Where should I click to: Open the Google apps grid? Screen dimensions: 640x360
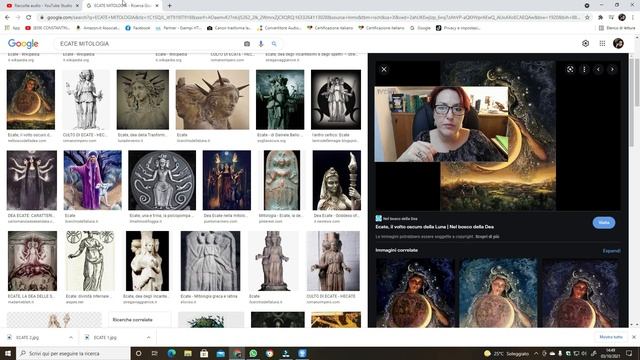click(x=602, y=43)
